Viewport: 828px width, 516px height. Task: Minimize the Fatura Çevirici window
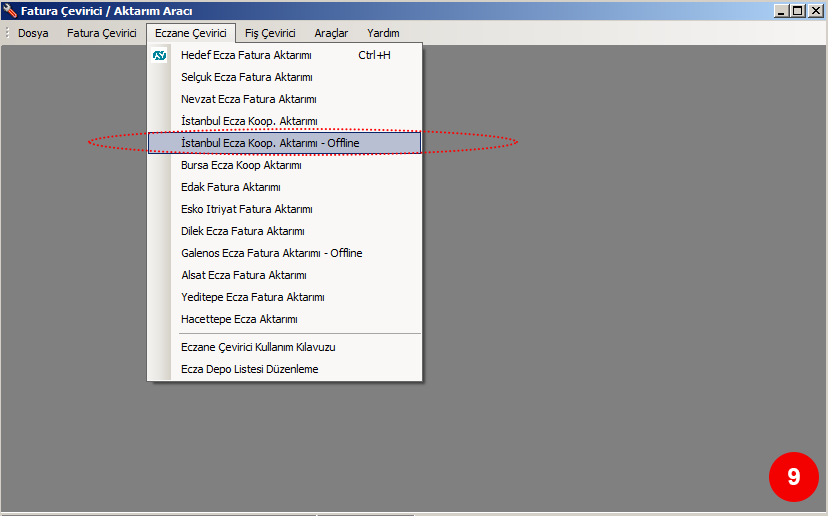(x=782, y=11)
